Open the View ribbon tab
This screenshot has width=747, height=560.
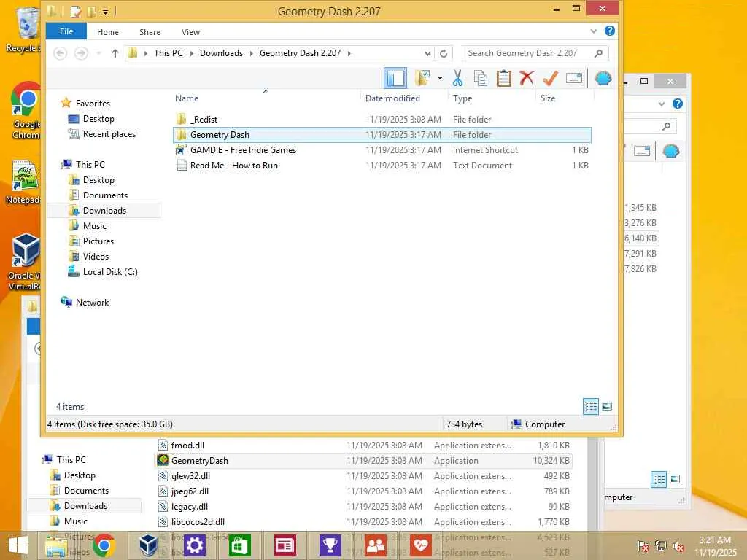tap(190, 32)
